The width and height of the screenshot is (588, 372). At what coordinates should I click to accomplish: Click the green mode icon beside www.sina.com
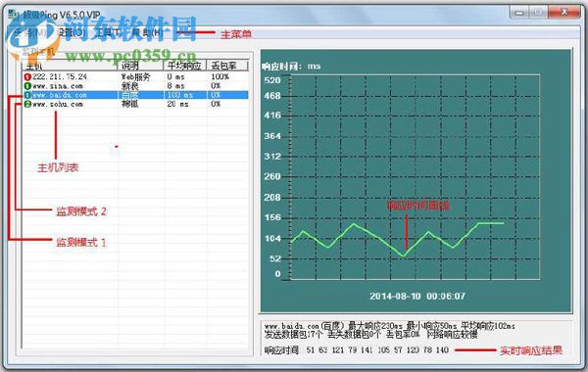point(27,86)
